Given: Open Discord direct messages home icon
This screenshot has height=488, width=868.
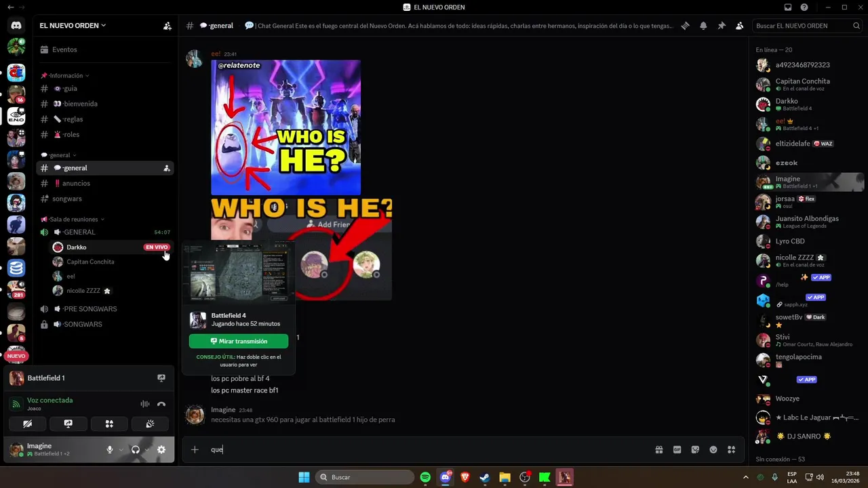Looking at the screenshot, I should 16,26.
